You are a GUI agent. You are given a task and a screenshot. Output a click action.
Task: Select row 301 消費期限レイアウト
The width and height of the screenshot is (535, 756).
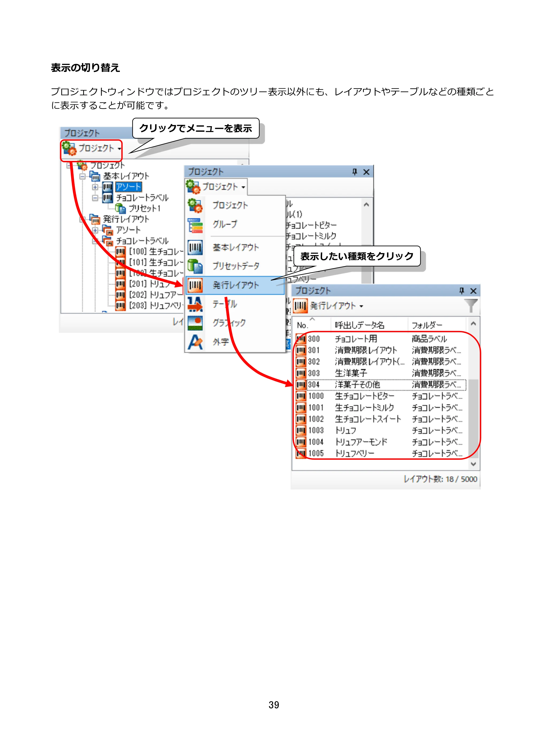tap(380, 350)
